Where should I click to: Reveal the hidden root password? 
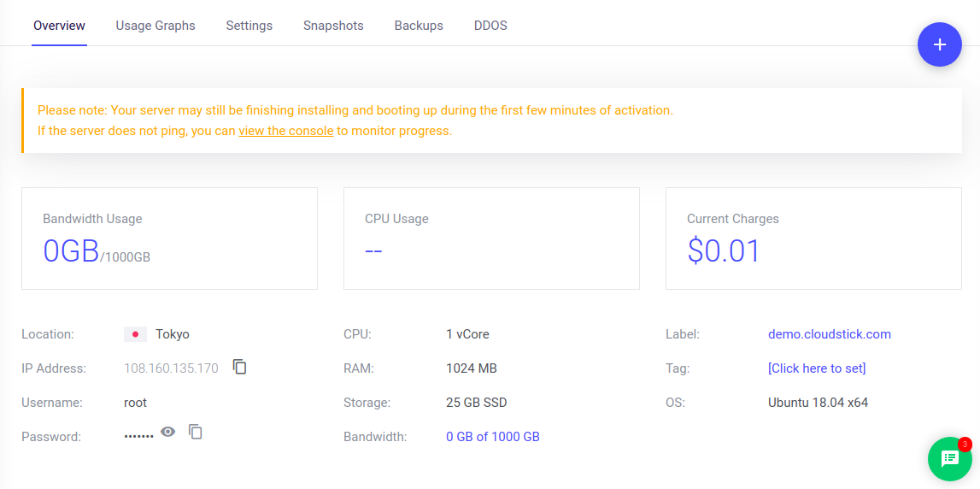pos(168,432)
